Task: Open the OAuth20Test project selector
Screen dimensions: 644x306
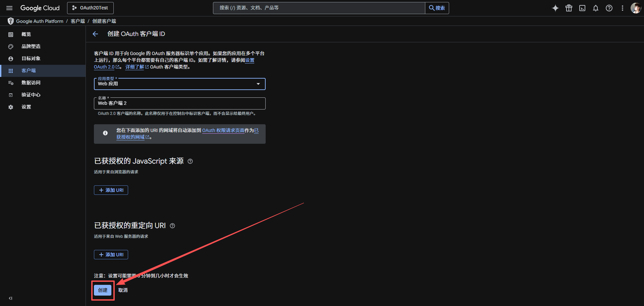Action: pyautogui.click(x=90, y=8)
